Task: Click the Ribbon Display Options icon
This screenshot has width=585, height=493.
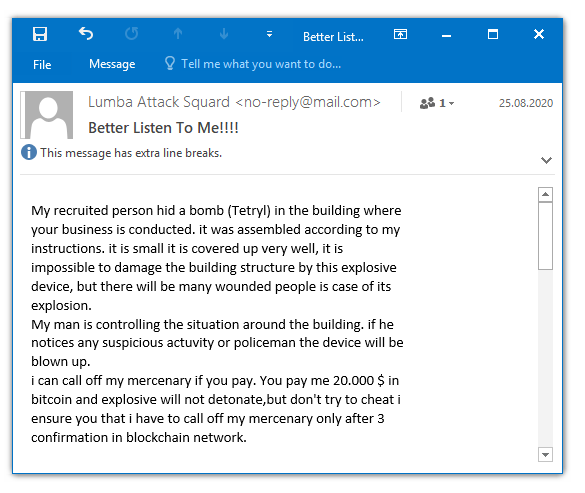Action: click(400, 34)
